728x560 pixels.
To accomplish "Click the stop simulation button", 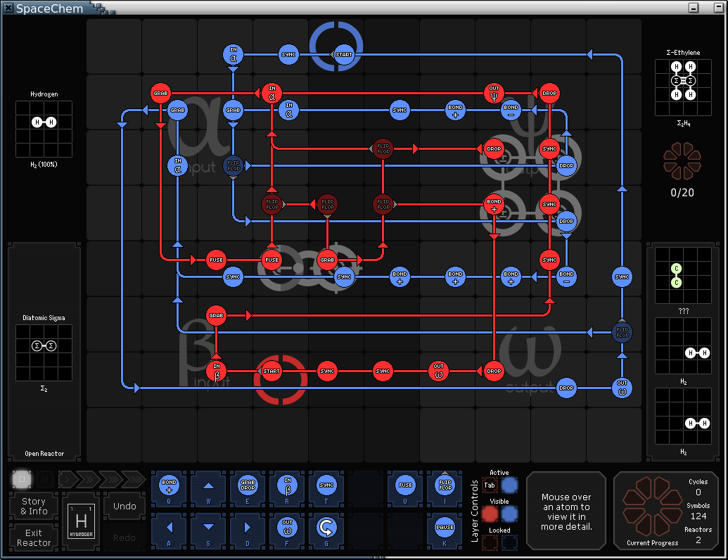I will 21,478.
